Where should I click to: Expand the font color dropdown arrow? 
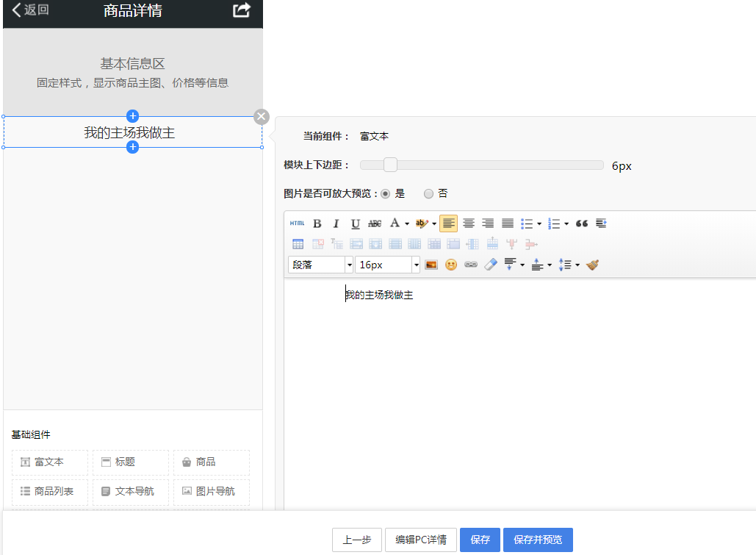(407, 223)
